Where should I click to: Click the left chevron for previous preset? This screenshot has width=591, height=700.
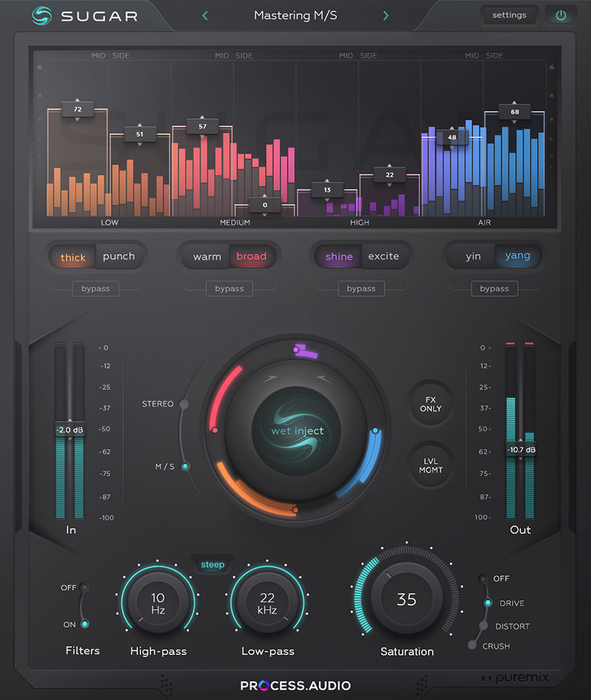[x=205, y=15]
